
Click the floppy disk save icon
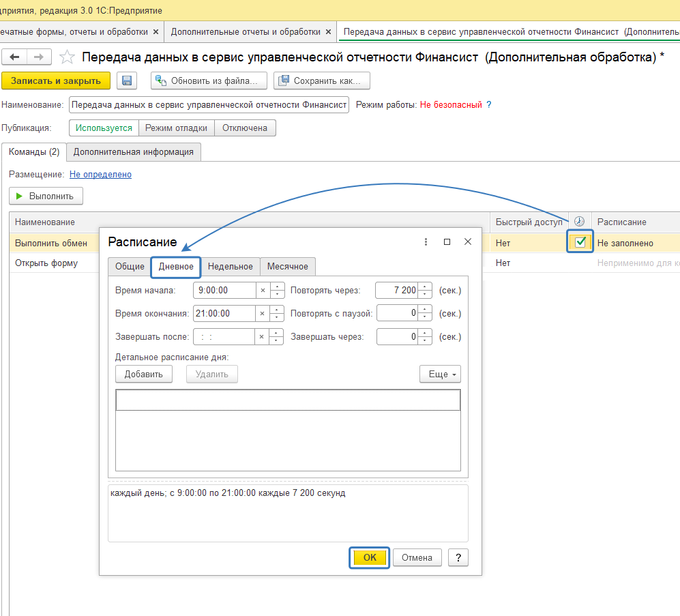pyautogui.click(x=126, y=80)
